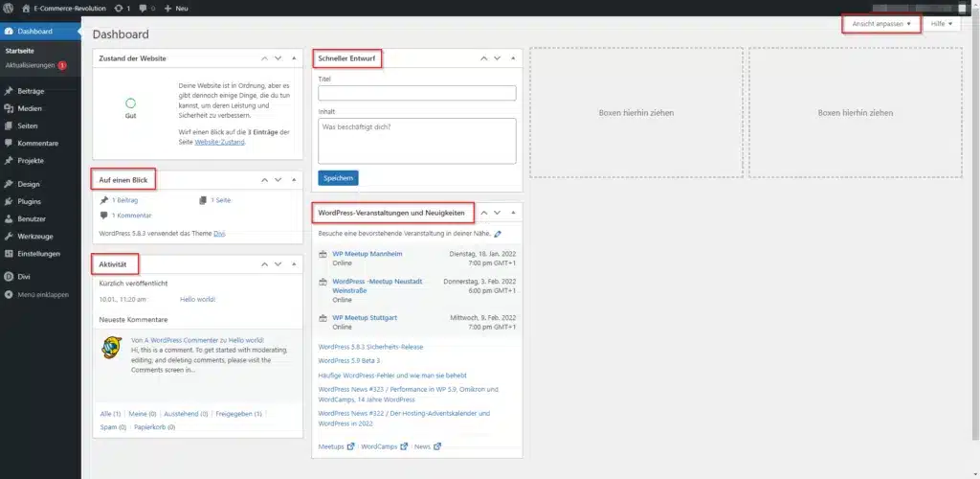This screenshot has height=479, width=980.
Task: Open the Divi theme link
Action: pos(219,234)
